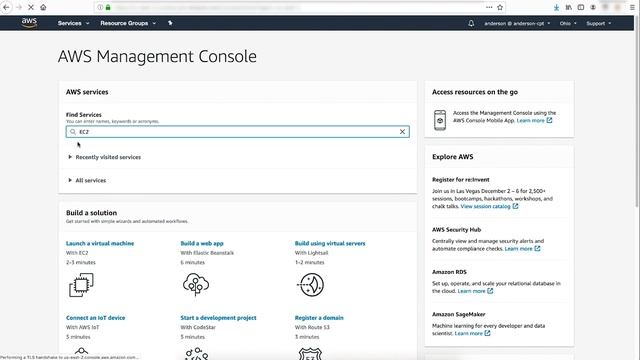Open Build using virtual servers link
This screenshot has height=360, width=640.
click(x=330, y=243)
